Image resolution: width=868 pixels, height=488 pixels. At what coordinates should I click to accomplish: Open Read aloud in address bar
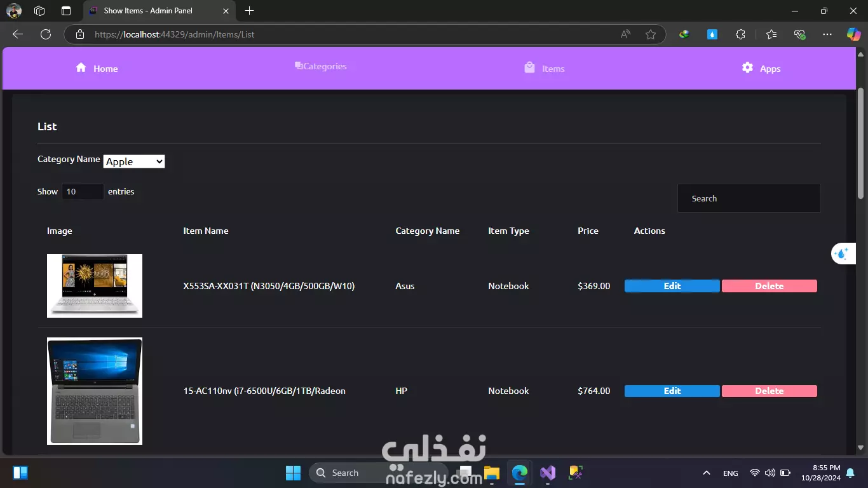[x=625, y=34]
